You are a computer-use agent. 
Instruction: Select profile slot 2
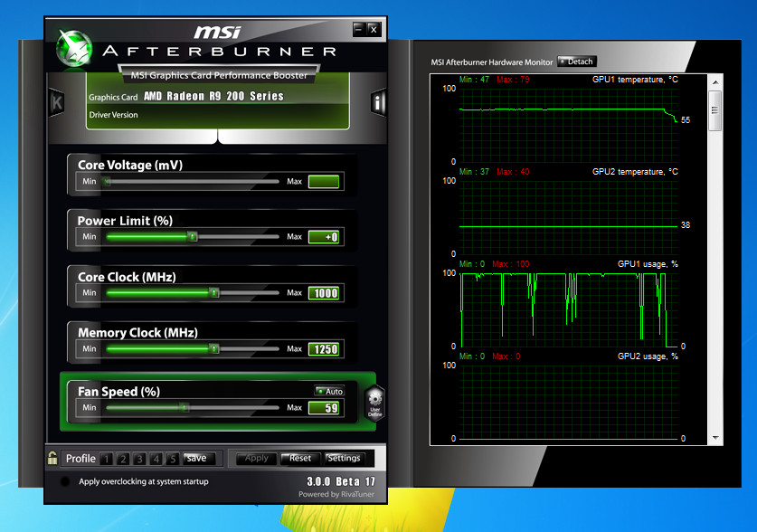click(x=123, y=459)
